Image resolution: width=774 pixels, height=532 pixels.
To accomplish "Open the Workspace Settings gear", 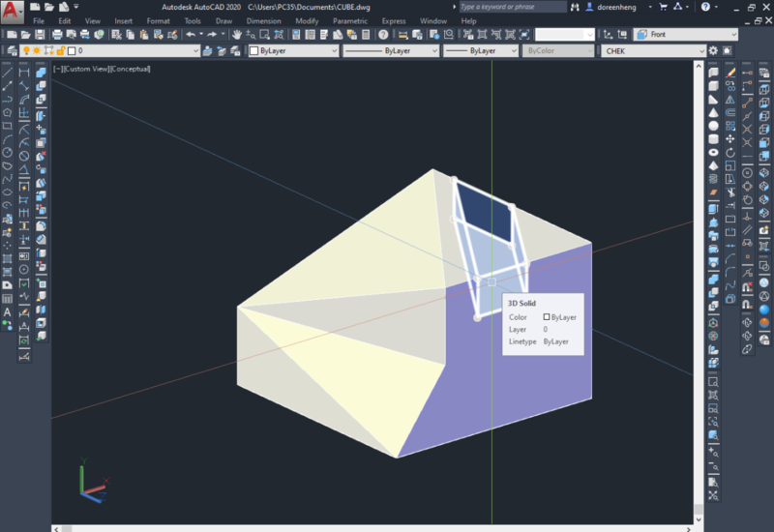I will [714, 50].
